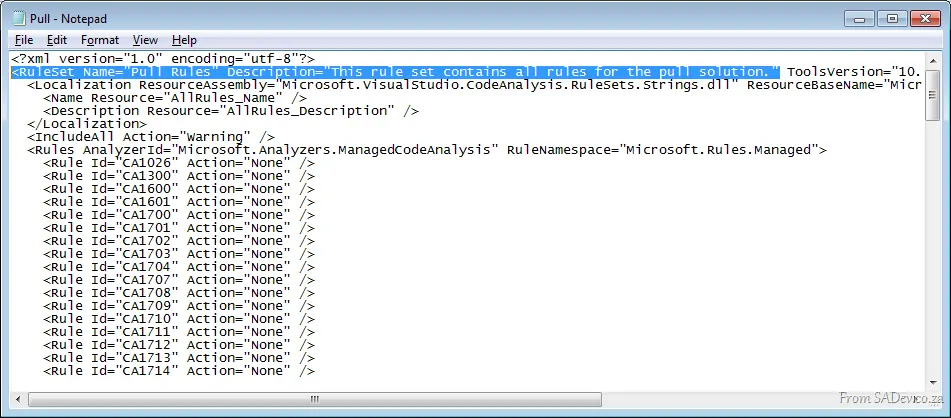Click the highlighted RuleSet Name line
Screen dimensions: 951x418
point(395,72)
